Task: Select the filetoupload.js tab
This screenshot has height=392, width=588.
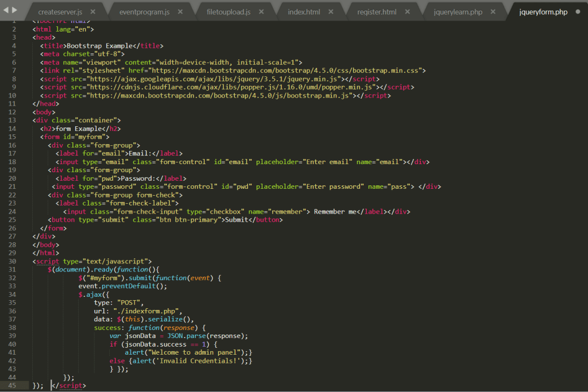Action: [x=229, y=12]
